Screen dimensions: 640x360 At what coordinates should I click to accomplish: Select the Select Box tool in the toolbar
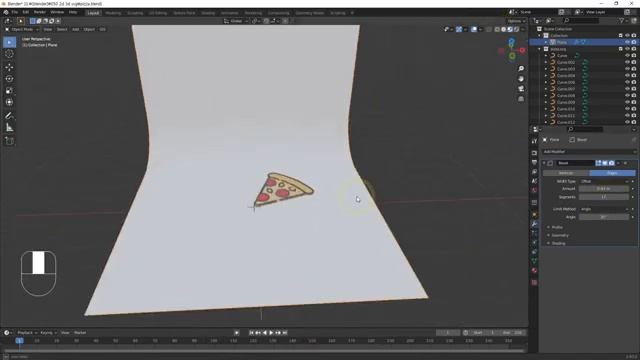pyautogui.click(x=9, y=42)
